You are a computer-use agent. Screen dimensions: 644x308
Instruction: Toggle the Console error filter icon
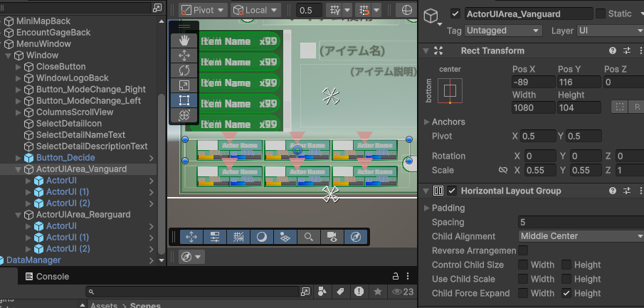coord(359,292)
